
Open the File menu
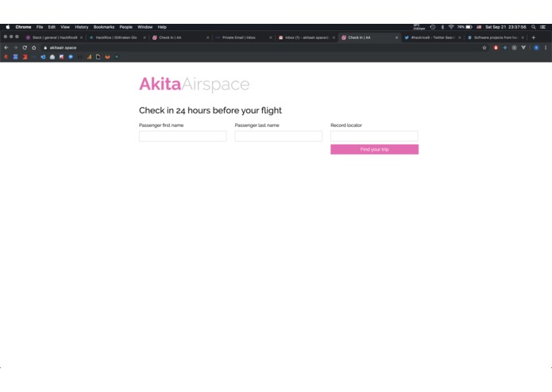(40, 27)
